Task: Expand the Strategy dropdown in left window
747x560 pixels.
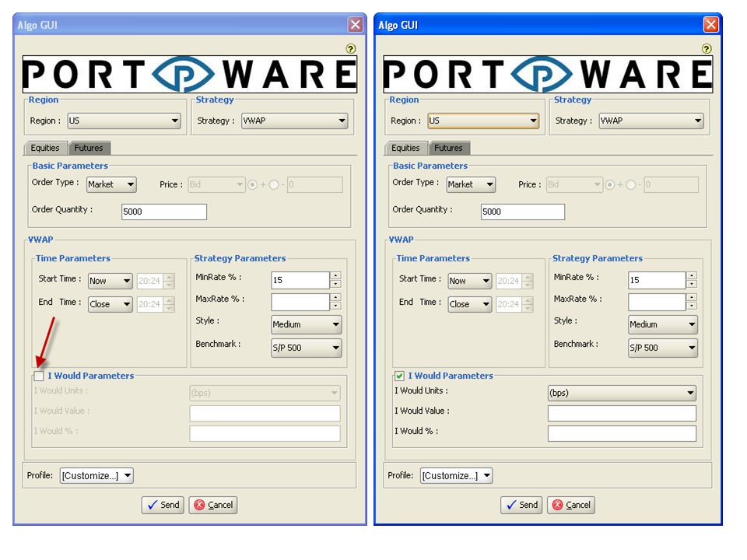Action: coord(294,121)
